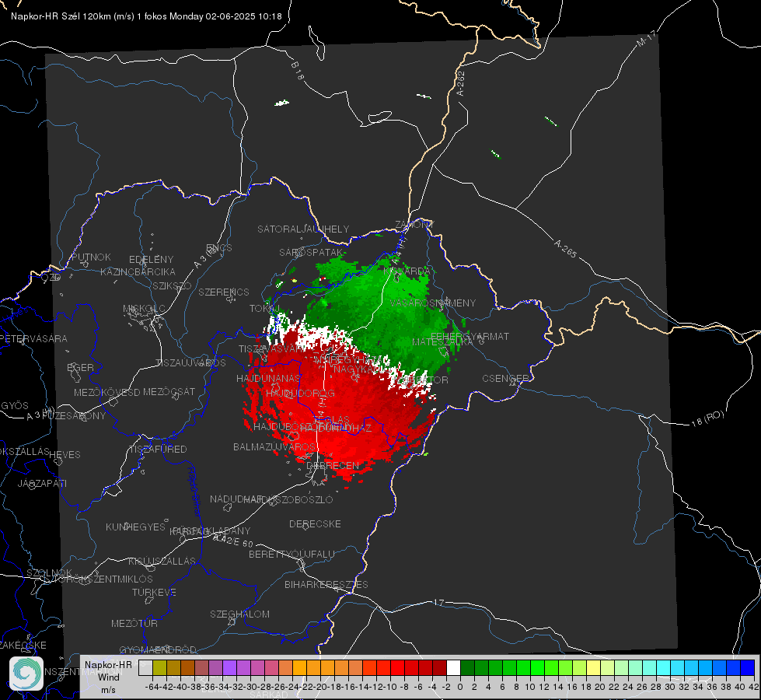This screenshot has width=761, height=700.
Task: Click the light gray first legend swatch
Action: tap(145, 668)
